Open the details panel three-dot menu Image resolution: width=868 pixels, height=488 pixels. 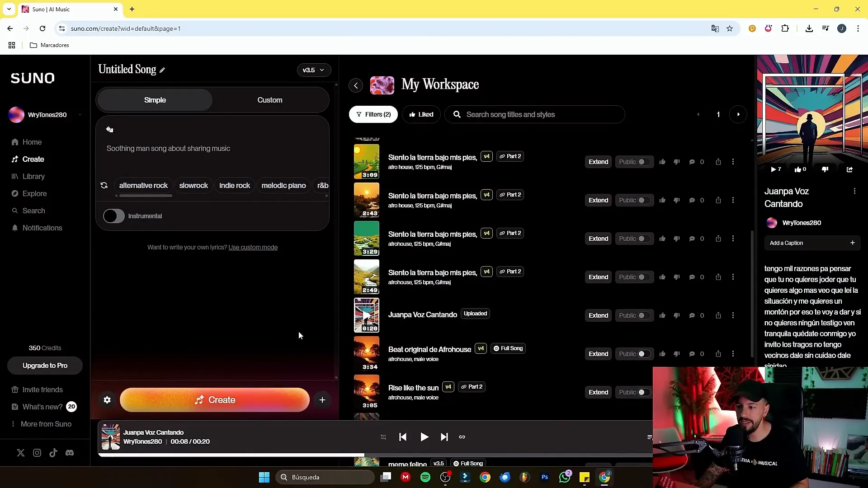(x=854, y=191)
